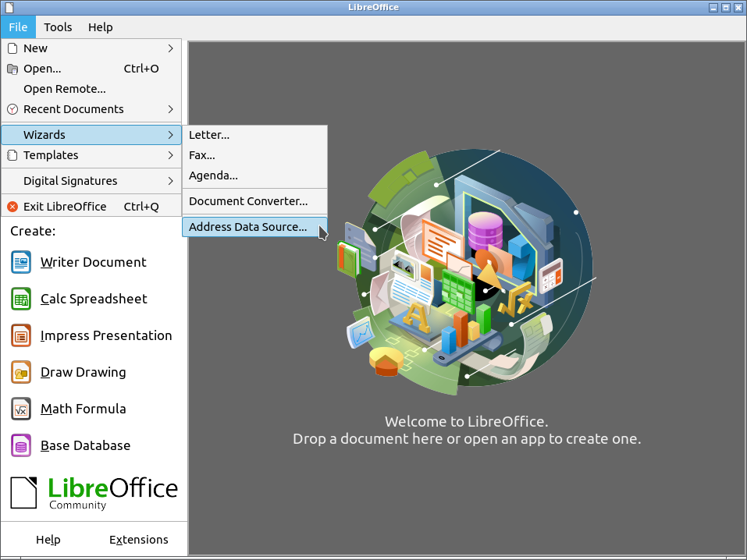
Task: Click the Open folder icon in menu
Action: coord(12,69)
